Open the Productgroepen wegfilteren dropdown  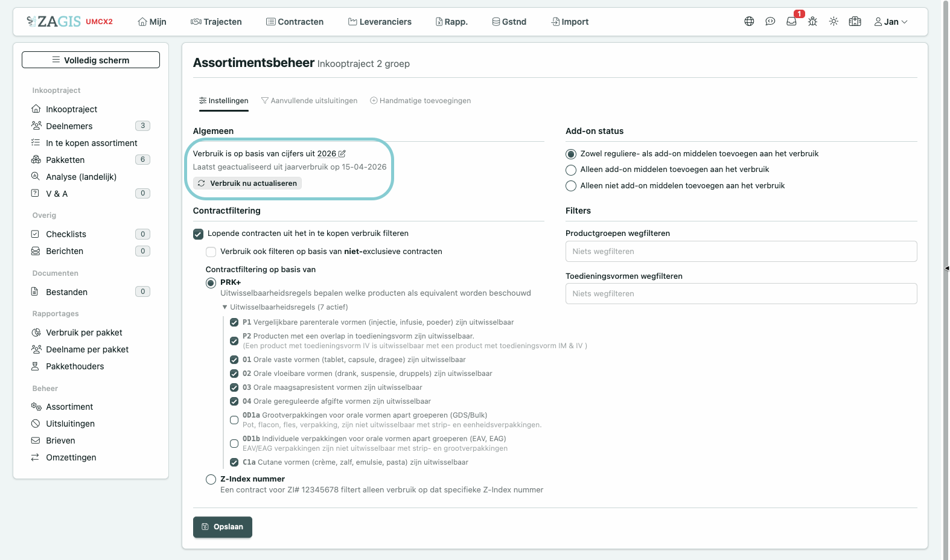coord(741,252)
